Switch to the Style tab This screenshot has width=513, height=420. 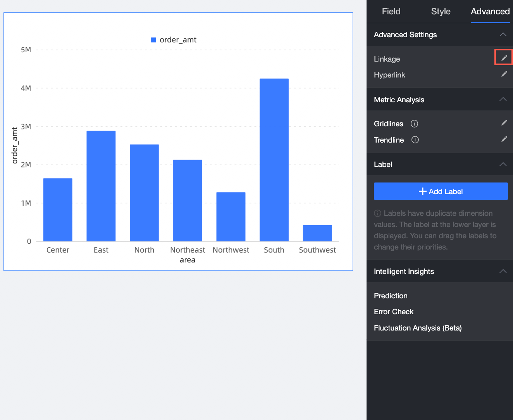coord(441,11)
